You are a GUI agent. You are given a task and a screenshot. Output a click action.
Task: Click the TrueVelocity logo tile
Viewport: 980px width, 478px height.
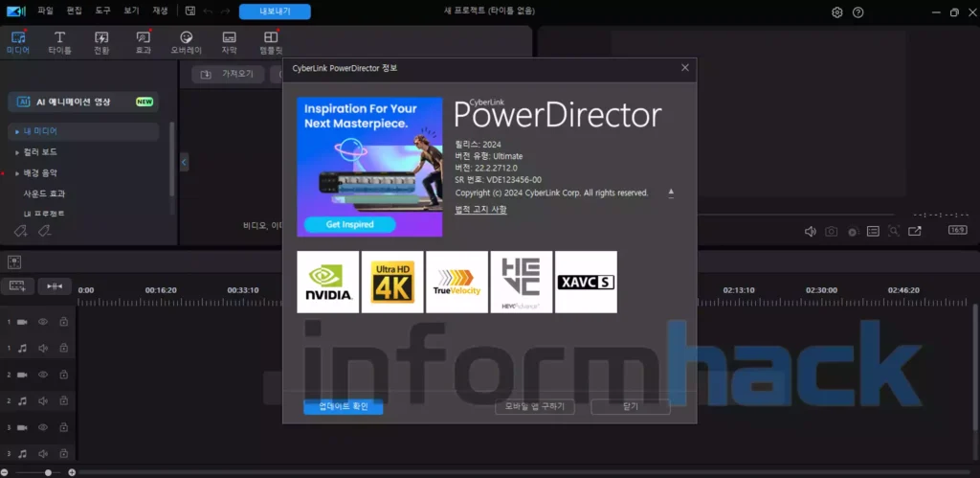(x=457, y=282)
